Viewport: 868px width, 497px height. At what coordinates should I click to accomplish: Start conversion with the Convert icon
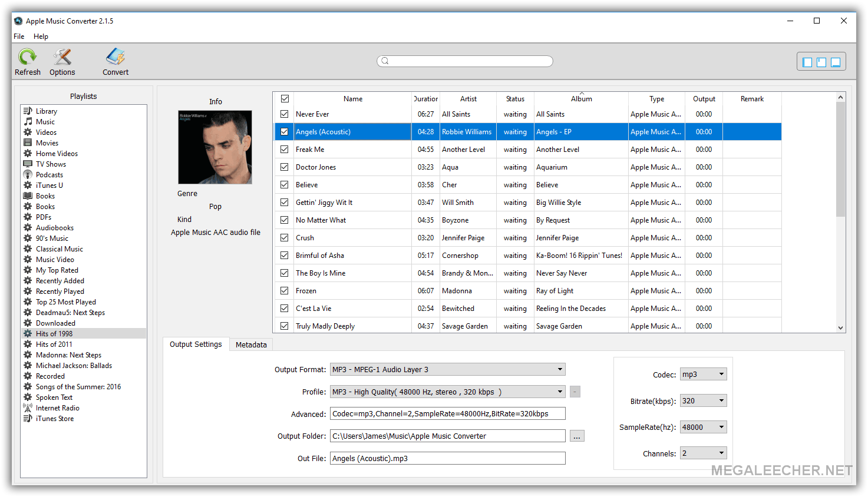pyautogui.click(x=115, y=57)
